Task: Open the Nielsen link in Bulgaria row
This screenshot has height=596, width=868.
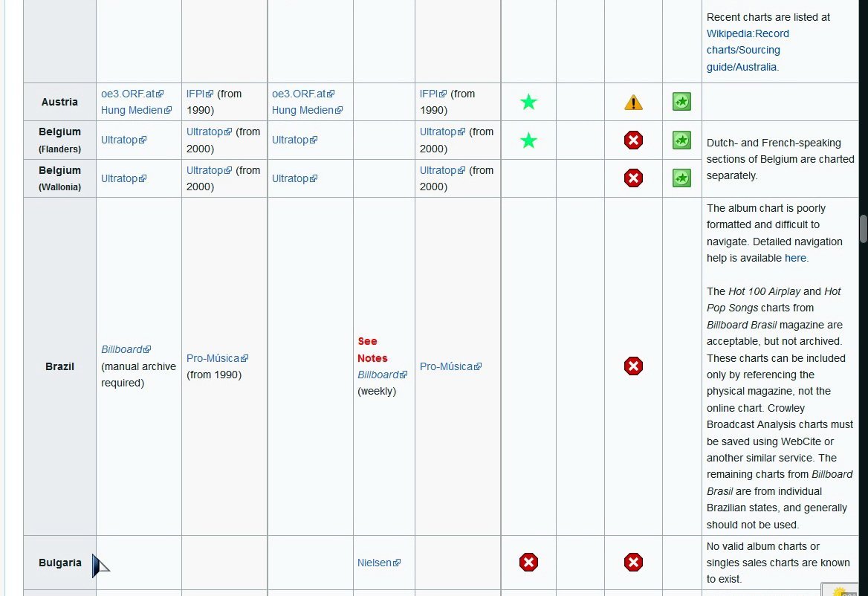Action: coord(375,563)
